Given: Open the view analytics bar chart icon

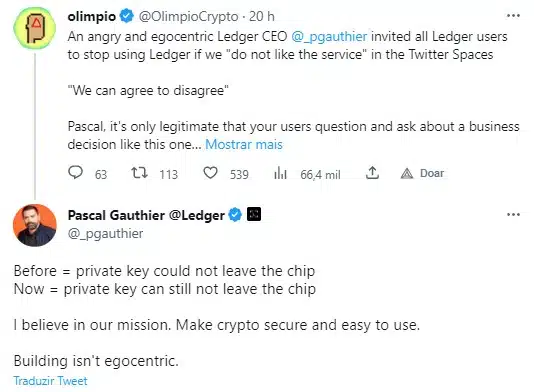Looking at the screenshot, I should tap(280, 173).
